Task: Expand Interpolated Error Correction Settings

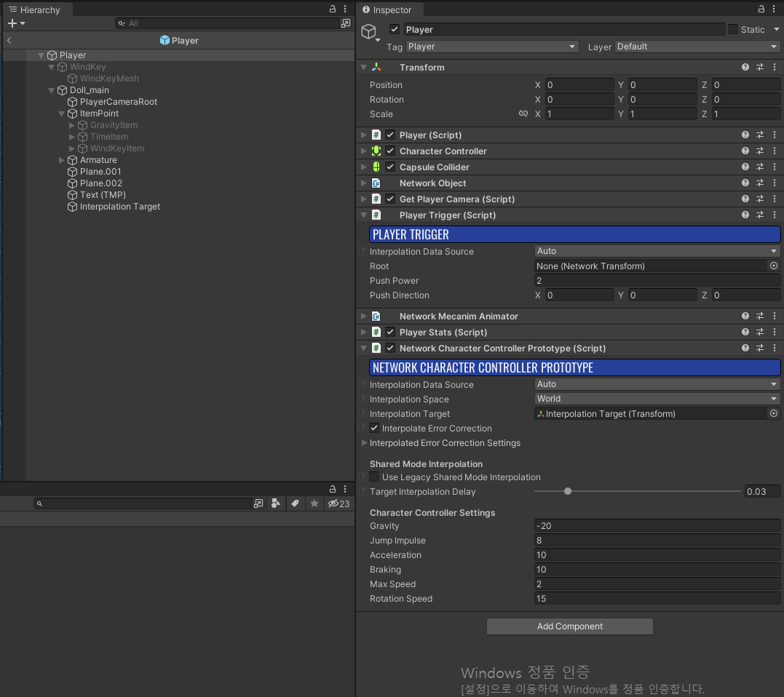Action: click(x=364, y=442)
